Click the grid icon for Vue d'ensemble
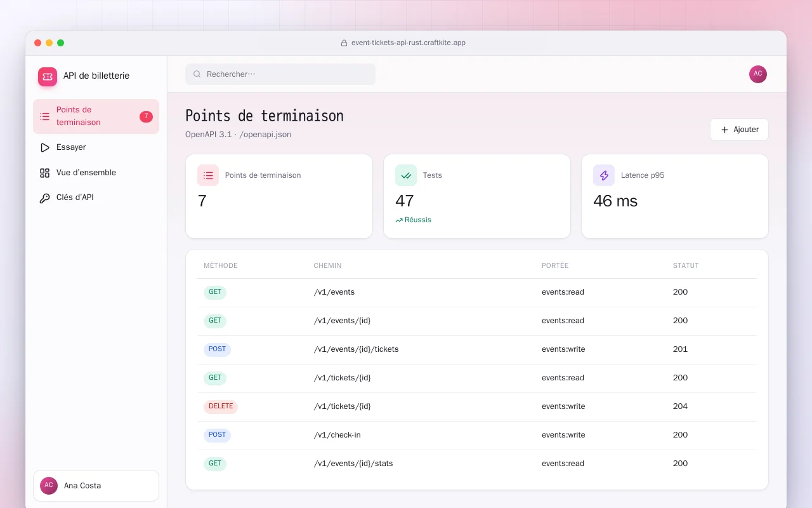Viewport: 812px width, 508px height. click(44, 173)
